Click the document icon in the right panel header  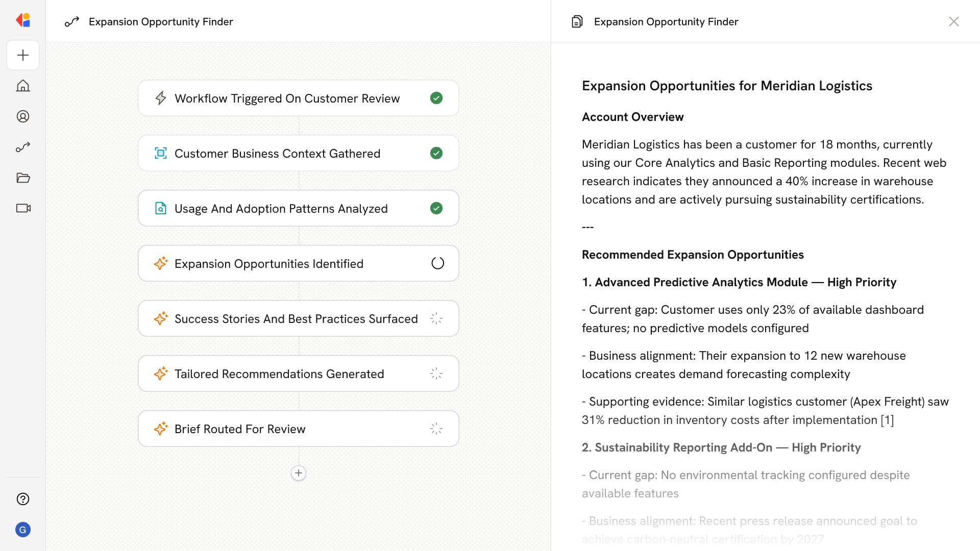577,21
